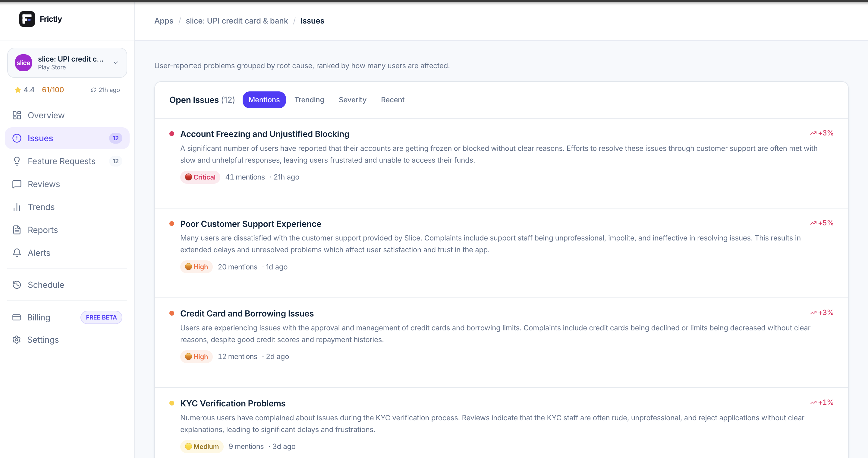Open KYC Verification Problems issue
This screenshot has width=868, height=458.
pyautogui.click(x=233, y=403)
